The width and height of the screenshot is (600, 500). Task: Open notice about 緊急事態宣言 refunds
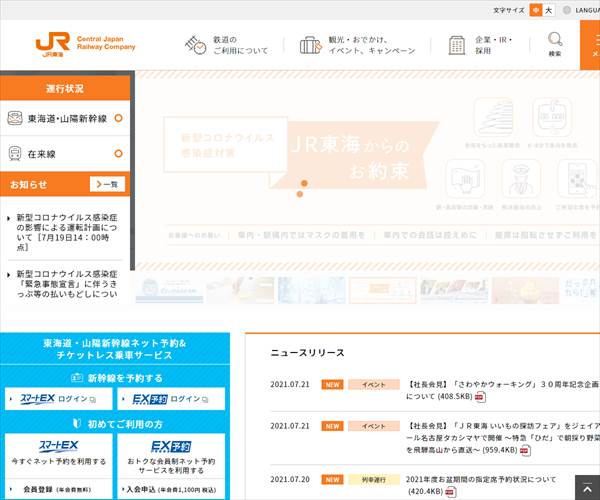[x=67, y=284]
